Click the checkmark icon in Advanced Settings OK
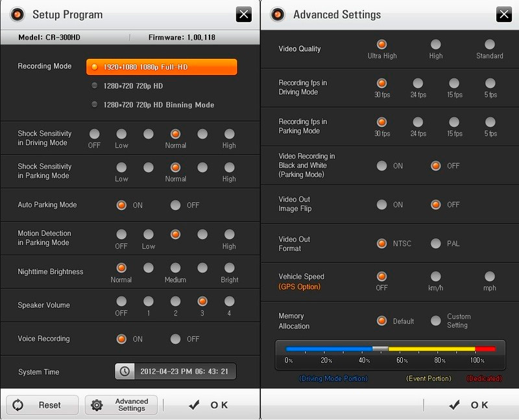519x420 pixels. [x=455, y=404]
